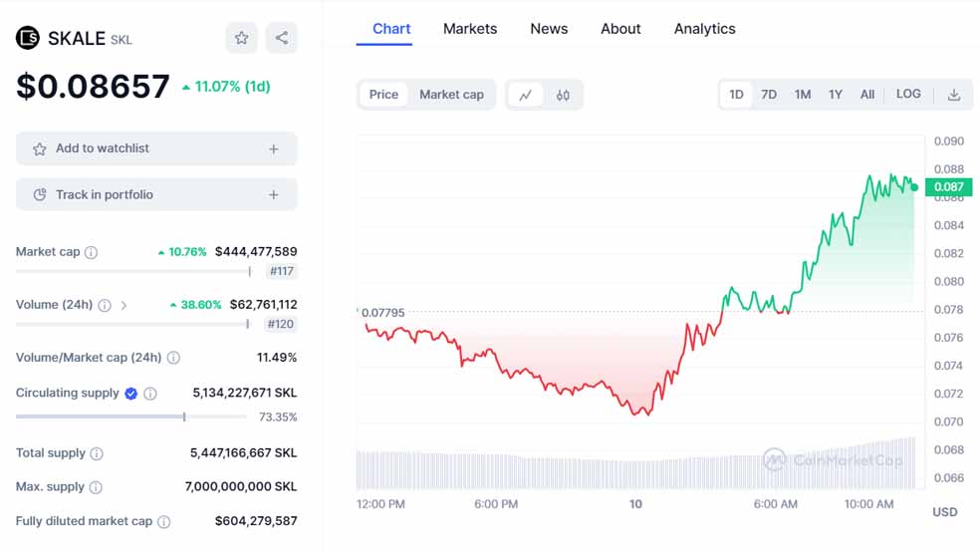
Task: Click the star favorite icon
Action: point(241,38)
